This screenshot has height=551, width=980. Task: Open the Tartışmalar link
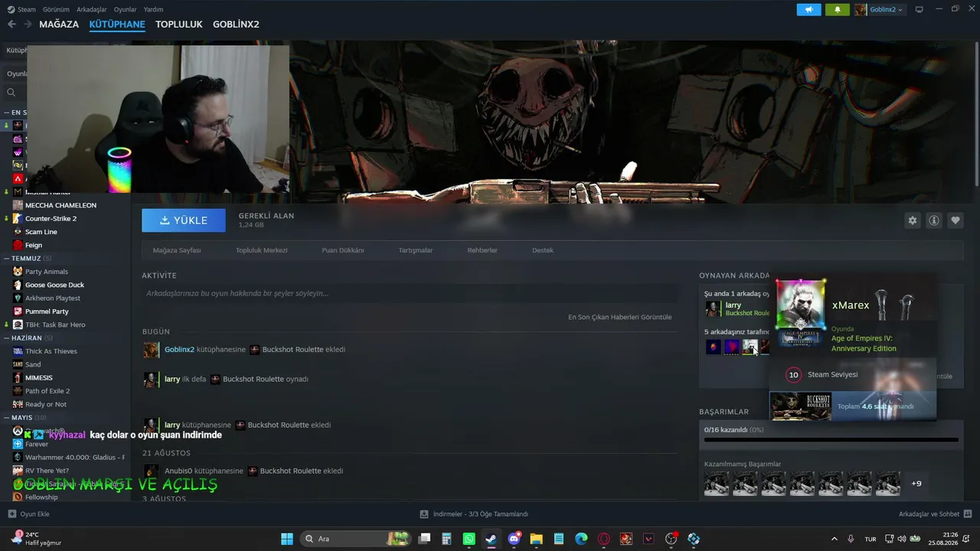tap(416, 250)
